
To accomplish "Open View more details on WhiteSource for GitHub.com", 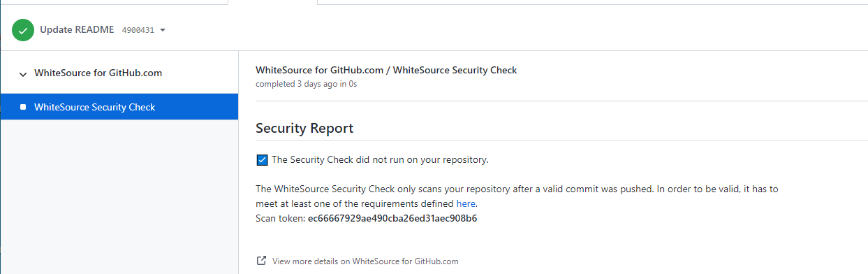I will pyautogui.click(x=365, y=261).
